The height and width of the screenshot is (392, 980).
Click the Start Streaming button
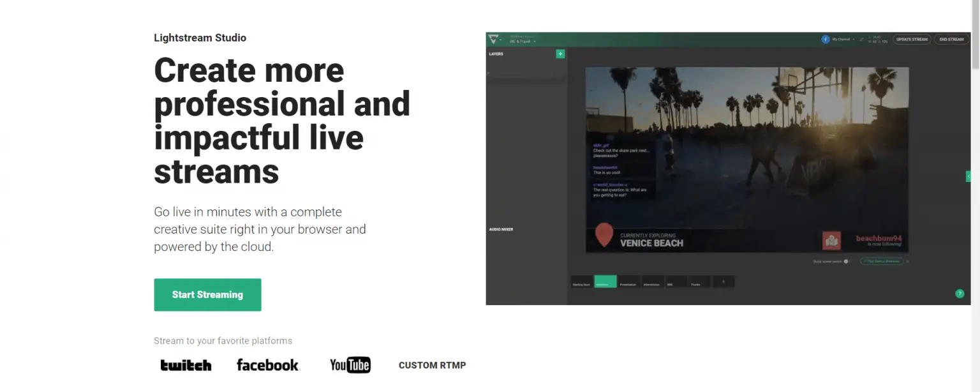pos(207,294)
